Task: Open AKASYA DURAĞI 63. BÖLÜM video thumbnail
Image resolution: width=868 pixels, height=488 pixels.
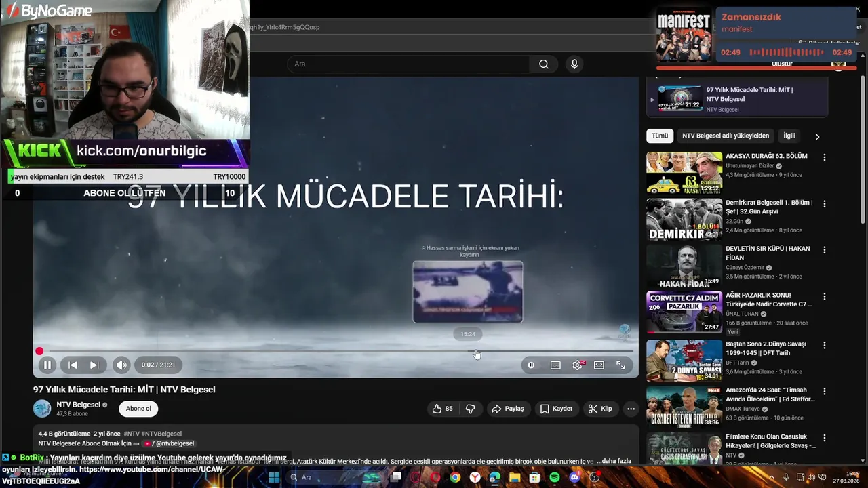Action: tap(684, 173)
